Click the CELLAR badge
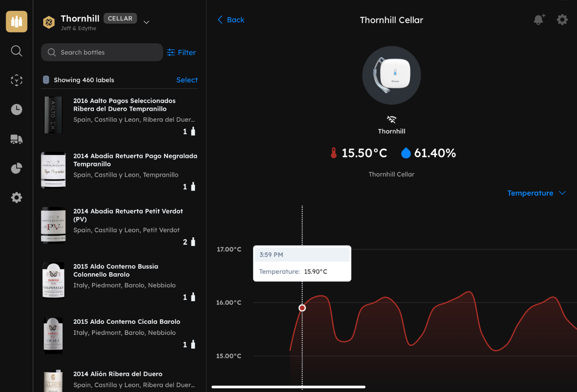This screenshot has width=577, height=392. tap(120, 18)
